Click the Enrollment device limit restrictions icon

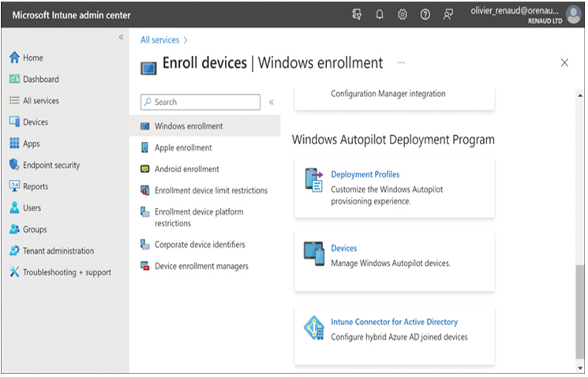[x=145, y=191]
